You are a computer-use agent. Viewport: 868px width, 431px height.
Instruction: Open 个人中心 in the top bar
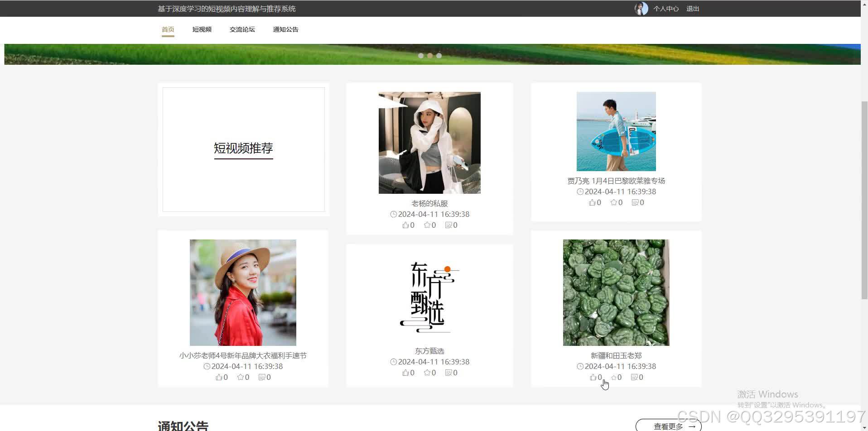coord(666,9)
